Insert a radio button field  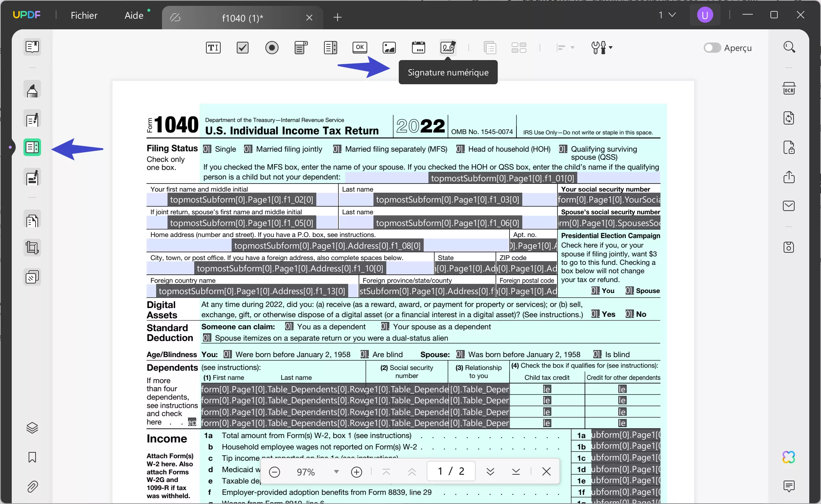pyautogui.click(x=272, y=48)
